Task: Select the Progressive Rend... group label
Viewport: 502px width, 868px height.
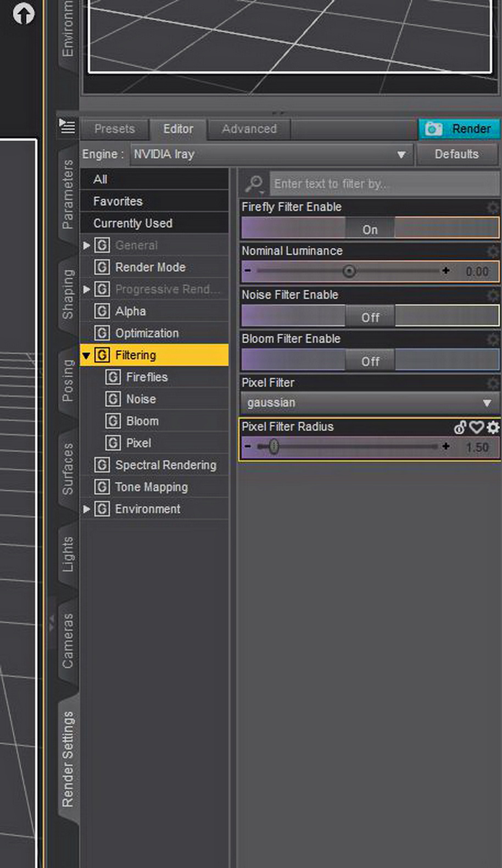Action: pyautogui.click(x=167, y=289)
